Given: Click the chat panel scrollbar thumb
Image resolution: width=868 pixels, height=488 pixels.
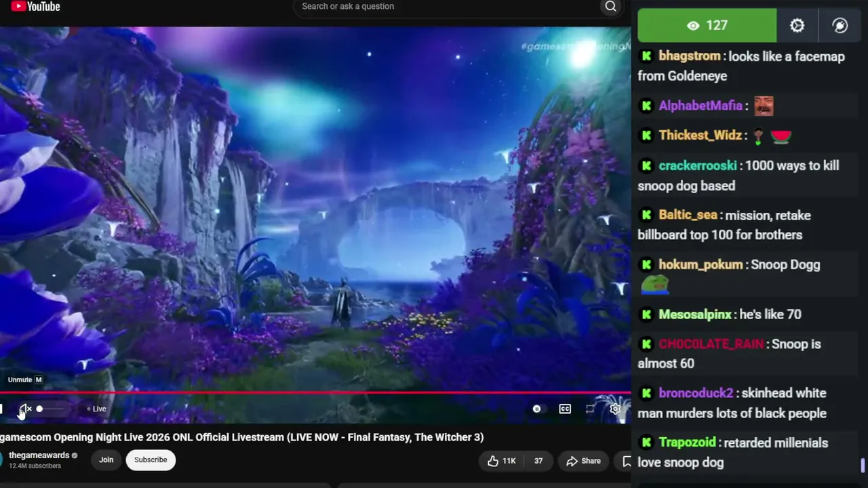Looking at the screenshot, I should 863,466.
